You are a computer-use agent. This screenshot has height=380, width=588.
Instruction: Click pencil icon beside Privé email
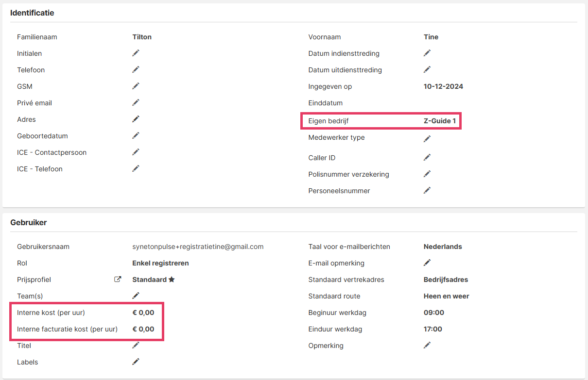(x=136, y=102)
